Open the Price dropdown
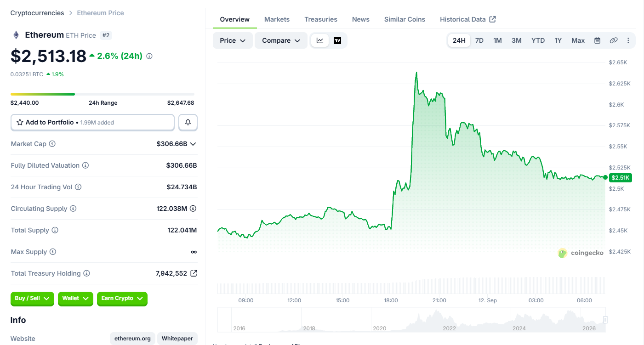 233,40
